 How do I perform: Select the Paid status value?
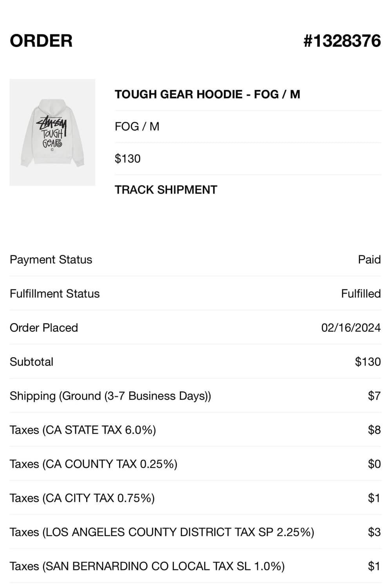point(369,260)
